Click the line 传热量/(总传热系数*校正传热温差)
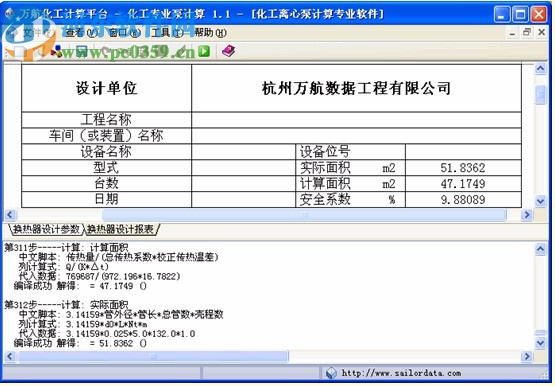 coord(119,257)
